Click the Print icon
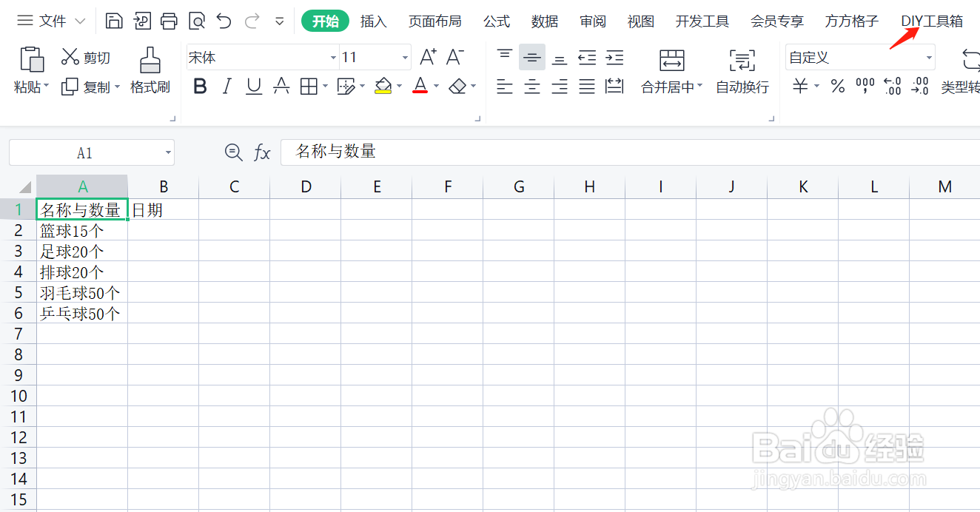The height and width of the screenshot is (512, 980). pos(169,21)
